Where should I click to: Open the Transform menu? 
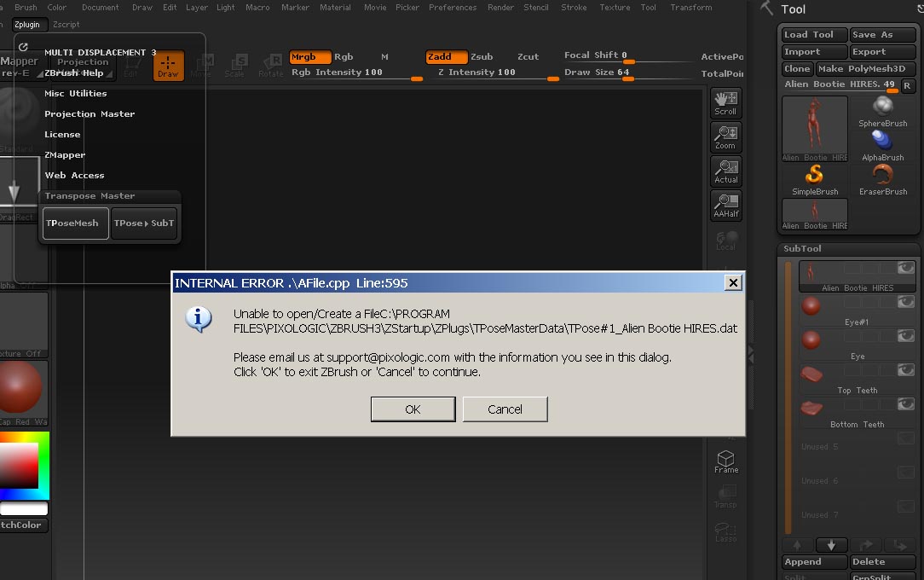click(x=690, y=7)
